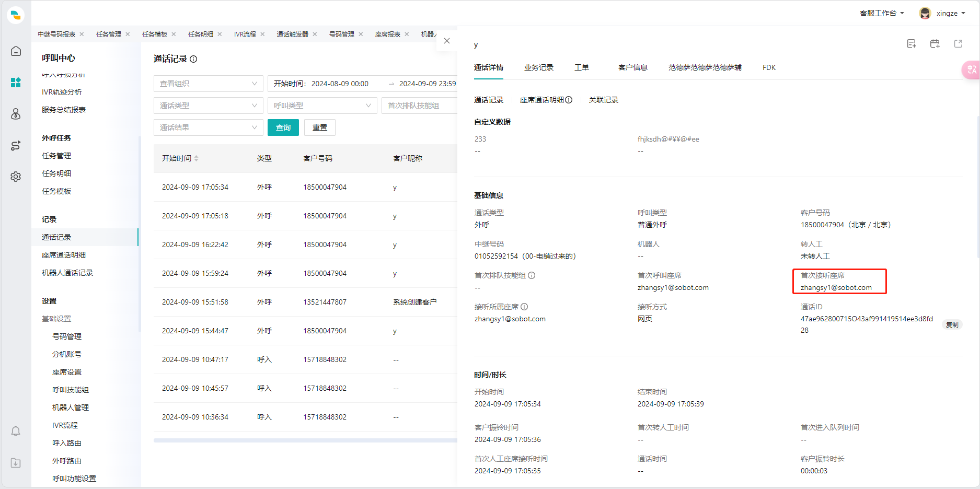Open the 通话类型 dropdown

209,106
